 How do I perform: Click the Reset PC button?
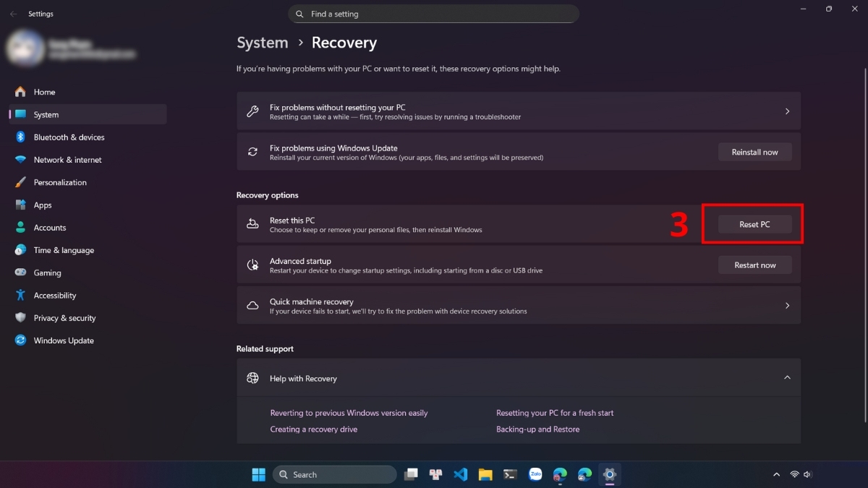[x=754, y=224]
